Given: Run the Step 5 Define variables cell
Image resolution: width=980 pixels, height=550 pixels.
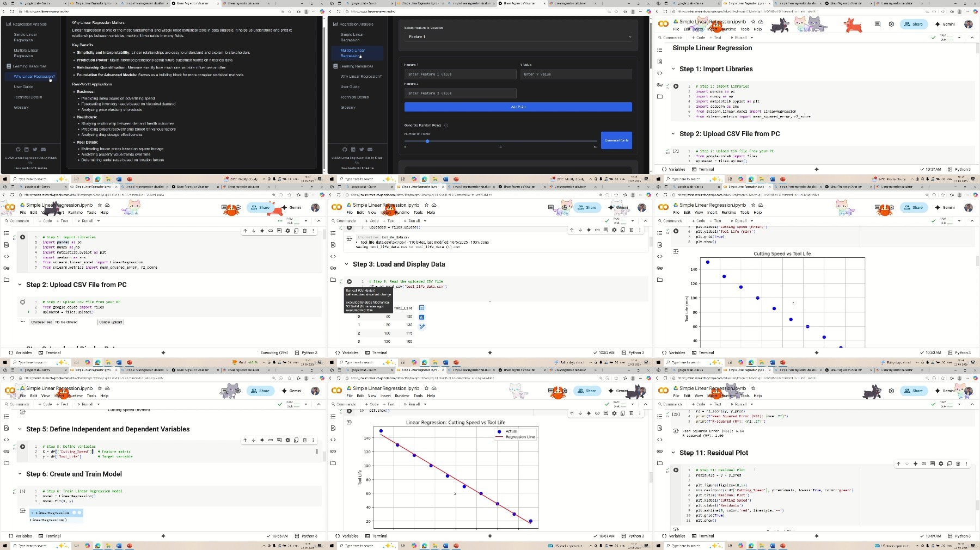Looking at the screenshot, I should [22, 447].
